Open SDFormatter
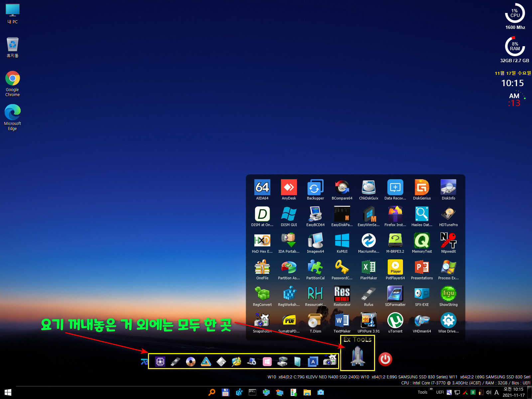Image resolution: width=532 pixels, height=399 pixels. tap(395, 294)
